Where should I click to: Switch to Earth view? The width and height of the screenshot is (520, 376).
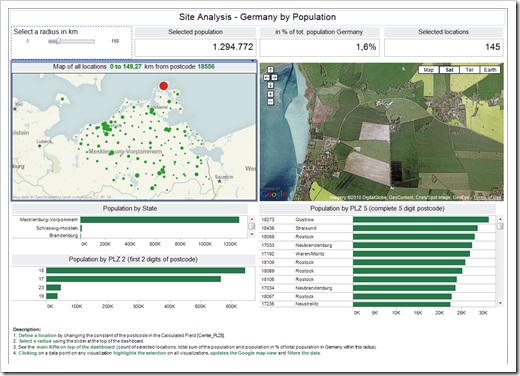pos(490,70)
